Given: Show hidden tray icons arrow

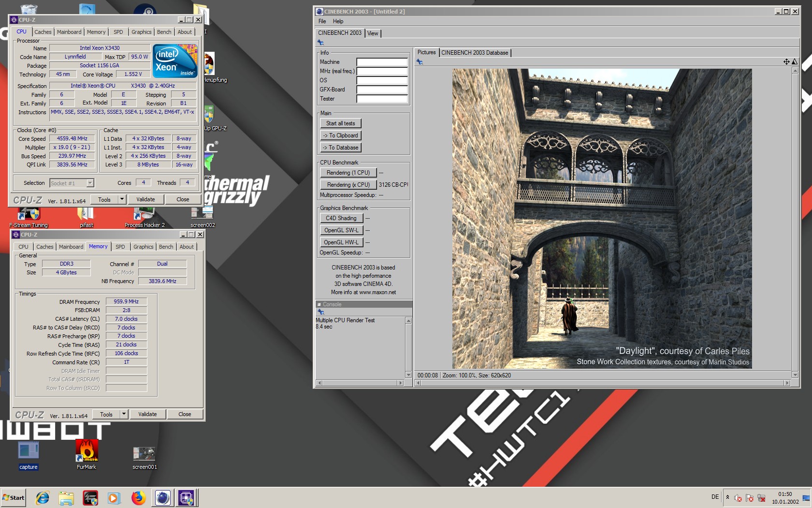Looking at the screenshot, I should click(x=727, y=497).
